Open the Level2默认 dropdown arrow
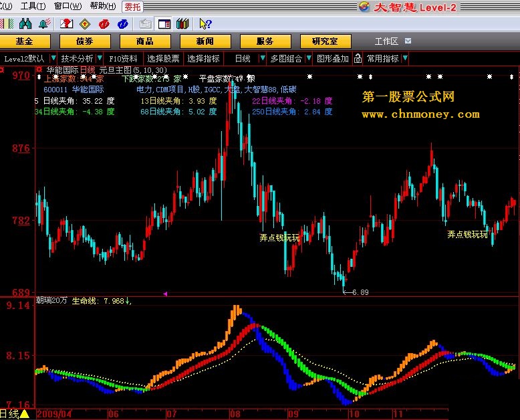520x420 pixels. 53,58
